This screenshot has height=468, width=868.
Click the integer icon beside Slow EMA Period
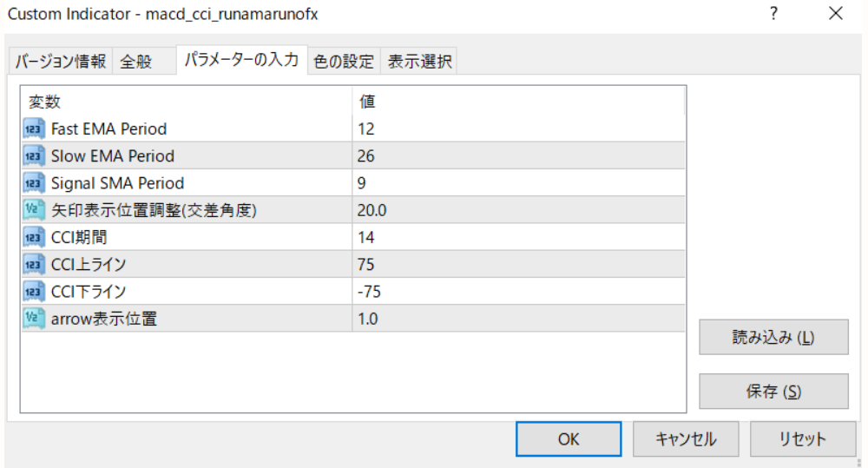(x=34, y=156)
